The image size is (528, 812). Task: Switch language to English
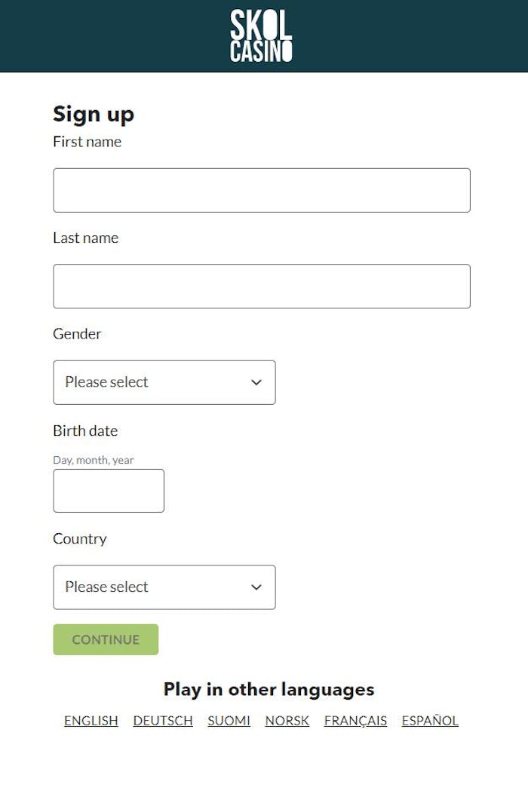click(x=91, y=721)
